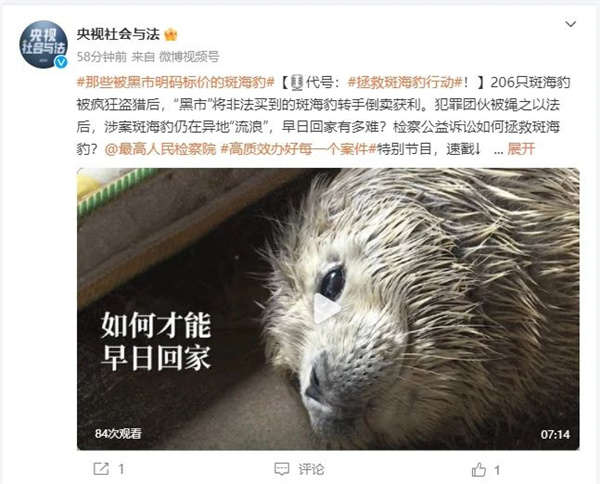The image size is (600, 484).
Task: Click the microphone emoji before 代号
Action: [297, 82]
